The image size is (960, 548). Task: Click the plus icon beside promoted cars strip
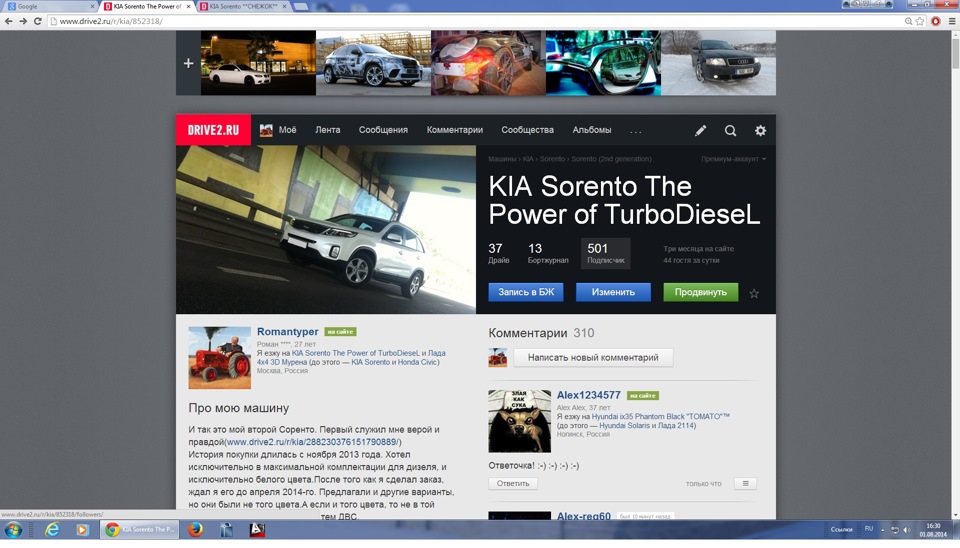(x=189, y=63)
